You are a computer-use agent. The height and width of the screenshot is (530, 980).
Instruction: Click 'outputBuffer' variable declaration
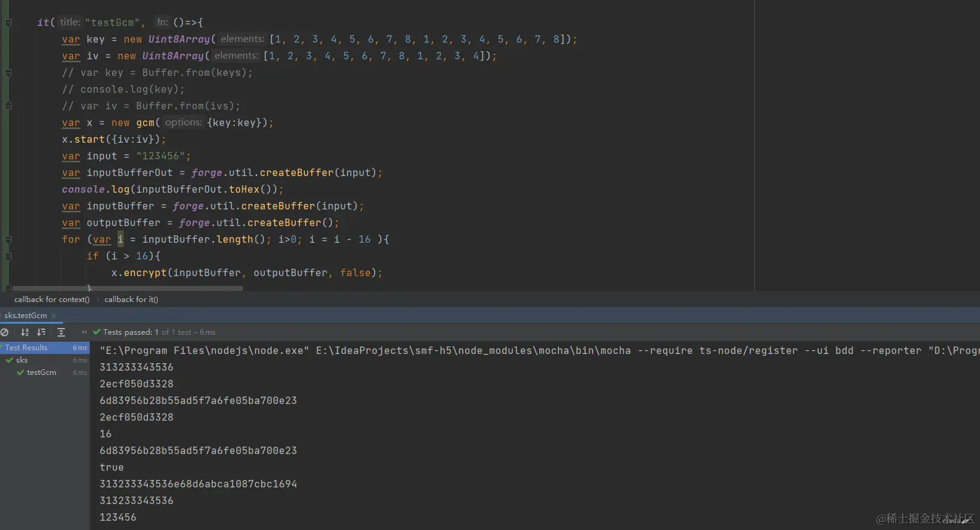point(124,223)
